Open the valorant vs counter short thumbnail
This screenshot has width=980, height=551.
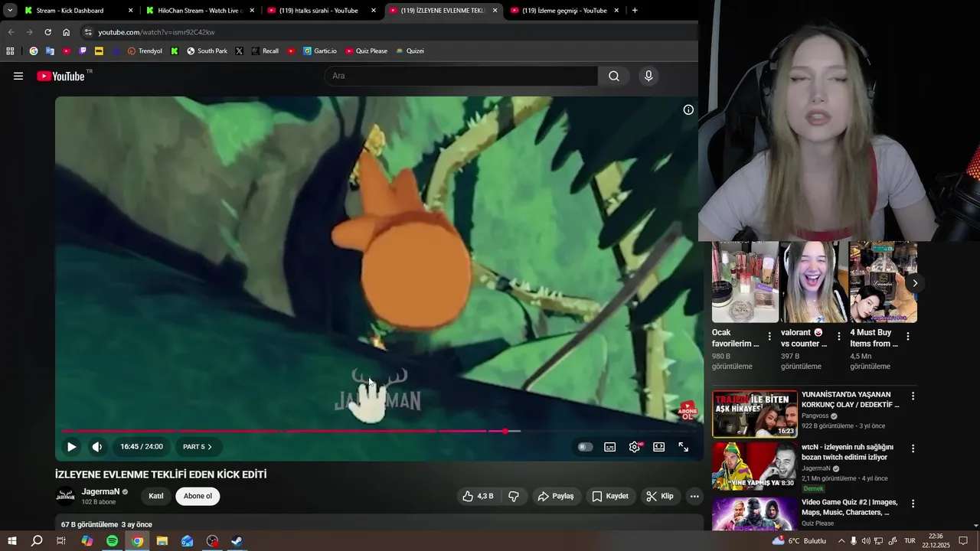click(x=814, y=282)
